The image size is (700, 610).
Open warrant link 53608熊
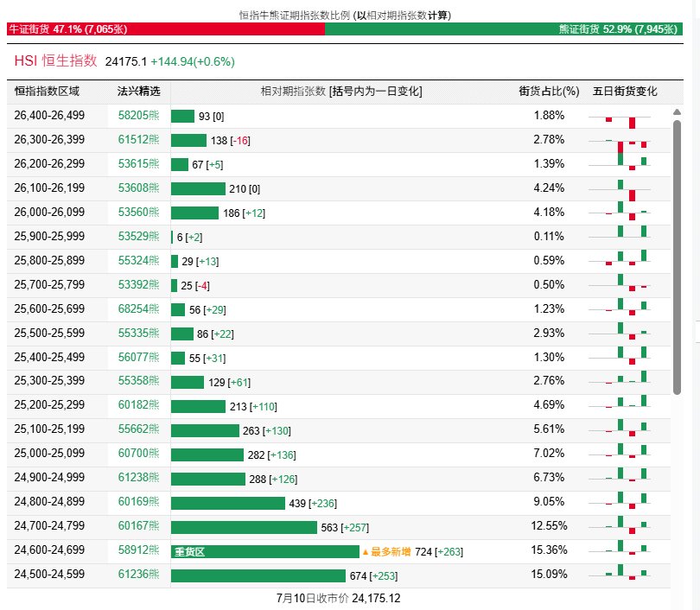138,187
